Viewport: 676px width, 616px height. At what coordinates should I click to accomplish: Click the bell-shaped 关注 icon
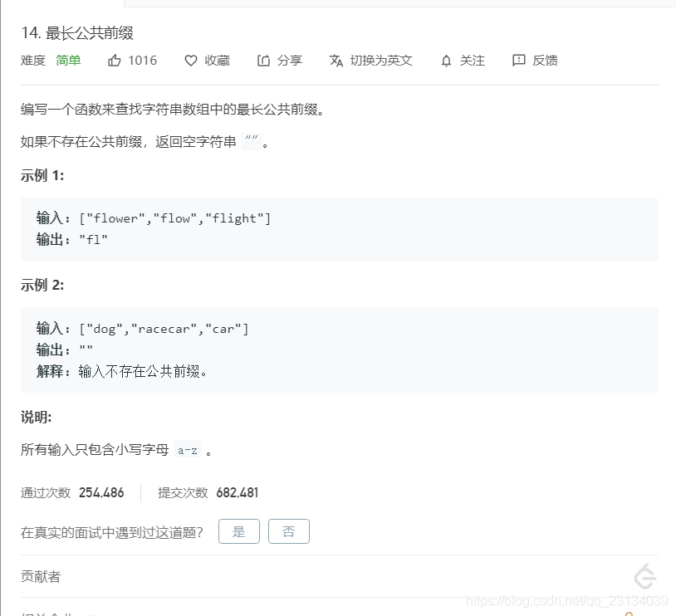click(x=446, y=60)
